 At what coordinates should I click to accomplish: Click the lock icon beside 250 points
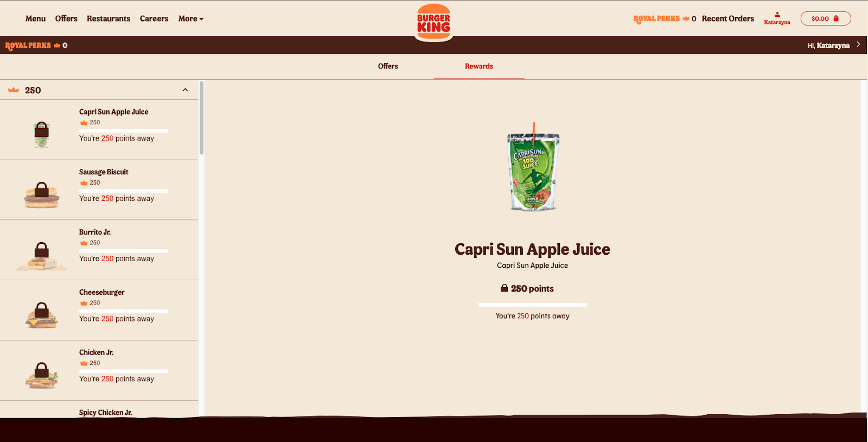point(505,288)
